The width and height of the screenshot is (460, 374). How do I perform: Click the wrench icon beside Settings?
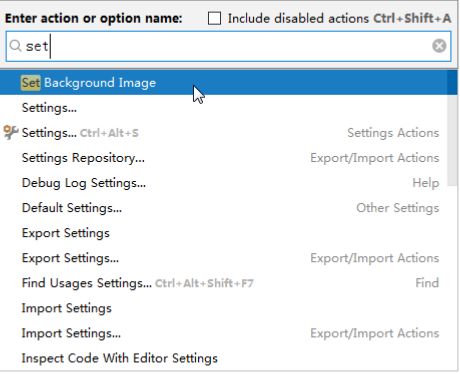11,132
